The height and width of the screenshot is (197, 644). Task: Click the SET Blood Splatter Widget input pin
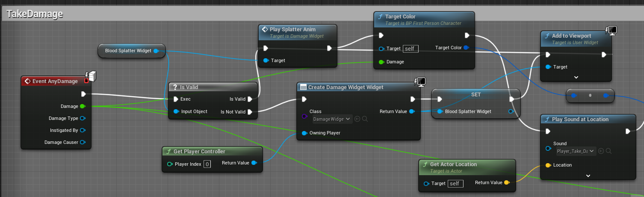pos(440,112)
